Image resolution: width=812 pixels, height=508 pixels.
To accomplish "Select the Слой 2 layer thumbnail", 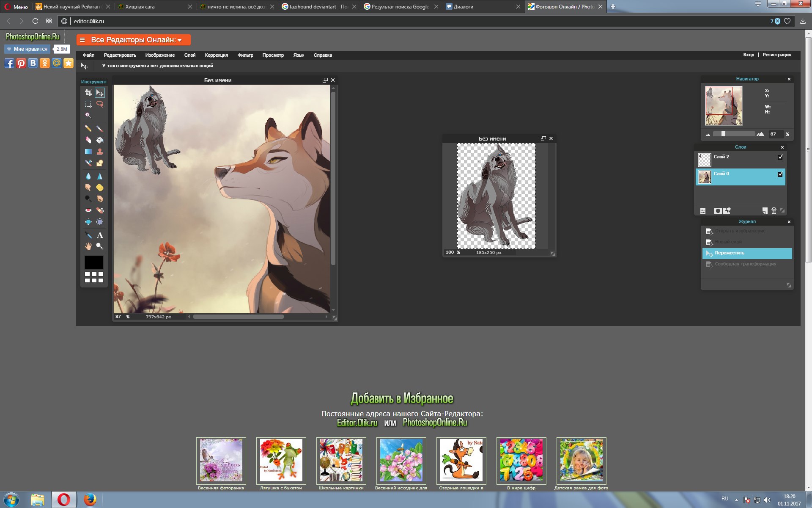I will 705,160.
